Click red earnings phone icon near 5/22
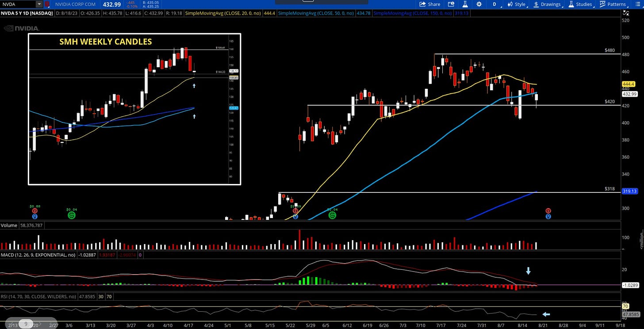 295,211
